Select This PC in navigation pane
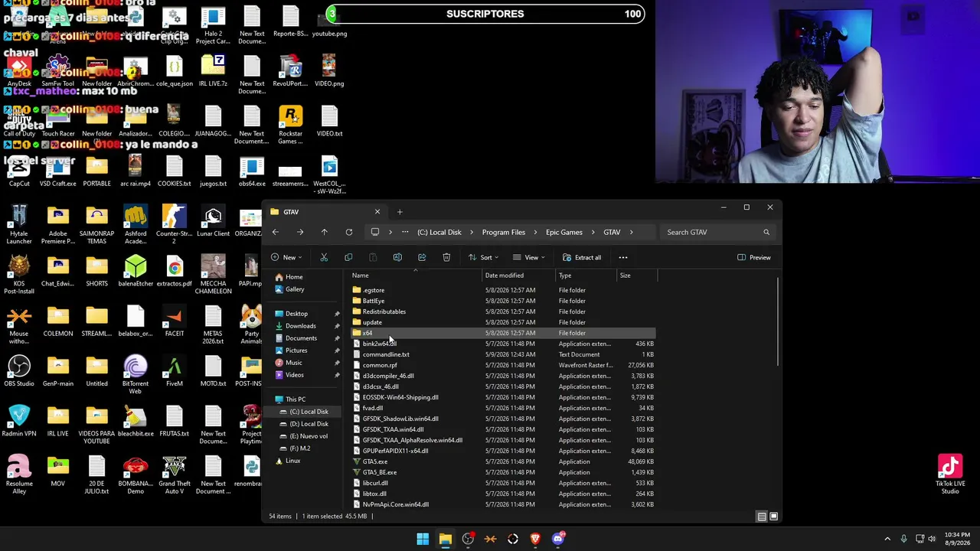 click(x=296, y=399)
